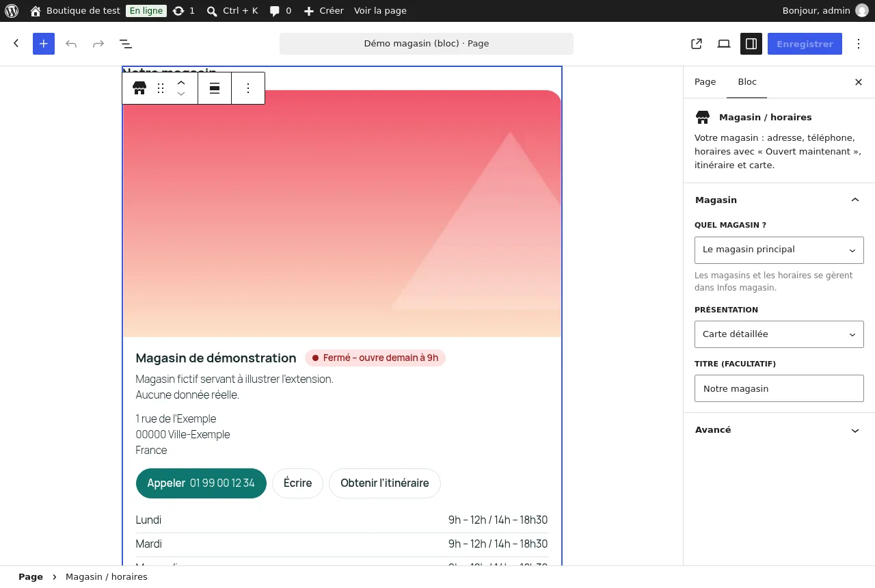875x588 pixels.
Task: Switch to the Page tab
Action: (705, 82)
